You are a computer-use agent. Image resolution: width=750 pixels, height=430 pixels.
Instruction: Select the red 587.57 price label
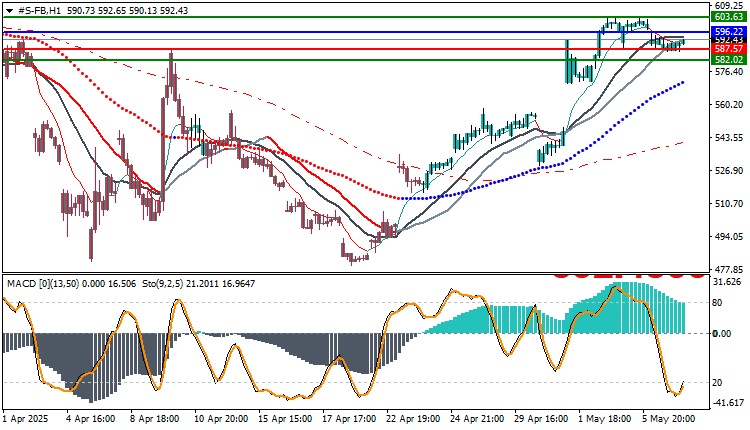tap(728, 49)
